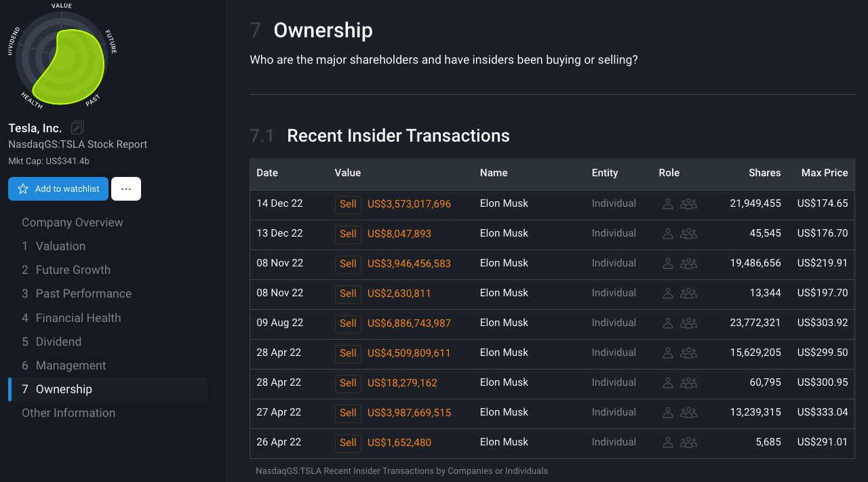Click max price US$333.04
The height and width of the screenshot is (482, 868).
click(823, 412)
